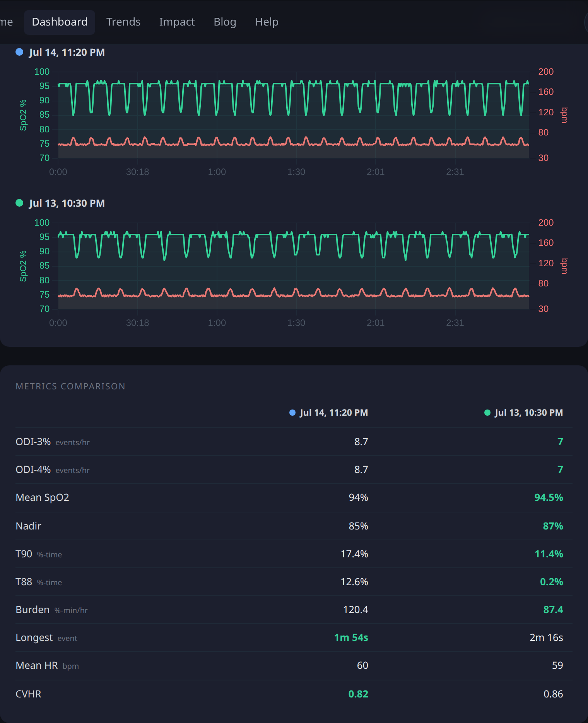The width and height of the screenshot is (588, 723).
Task: Click the Jul 14, 11:20 PM column header
Action: tap(334, 413)
